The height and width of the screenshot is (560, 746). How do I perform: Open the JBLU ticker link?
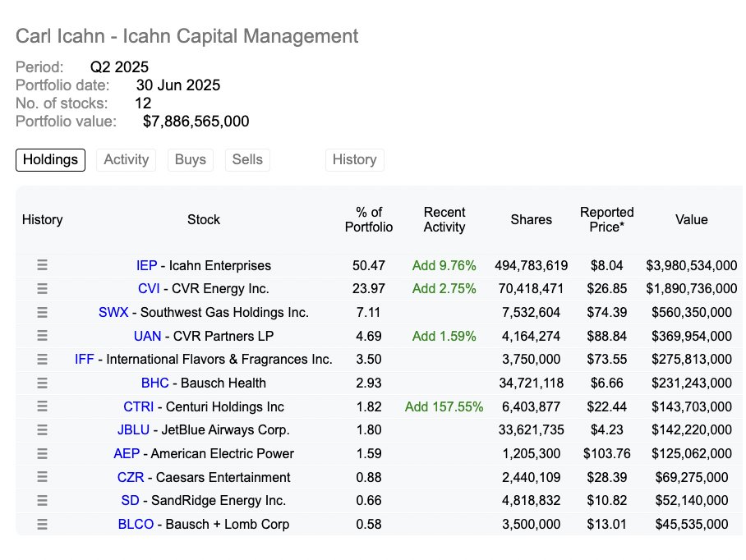click(x=133, y=429)
